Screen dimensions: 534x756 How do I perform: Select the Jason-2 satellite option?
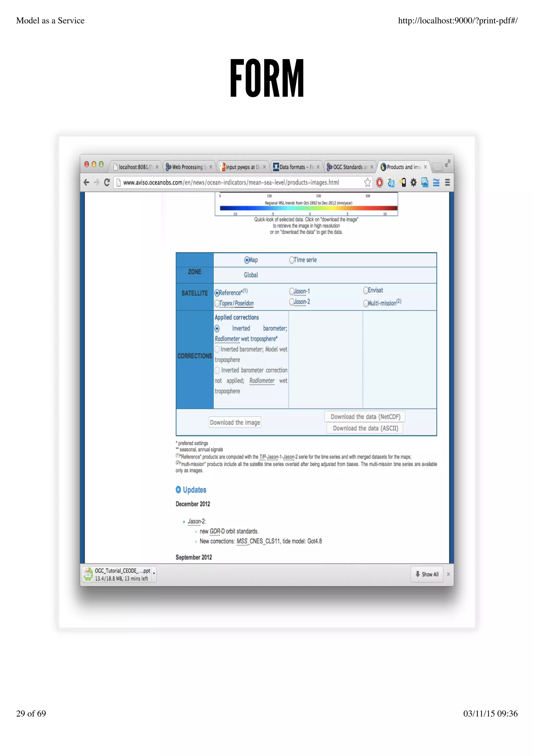(292, 302)
